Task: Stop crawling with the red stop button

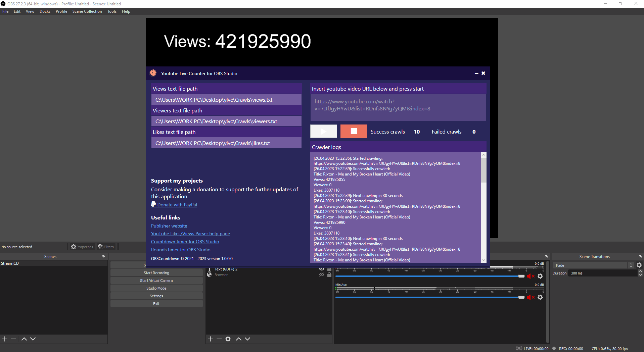Action: click(x=354, y=131)
